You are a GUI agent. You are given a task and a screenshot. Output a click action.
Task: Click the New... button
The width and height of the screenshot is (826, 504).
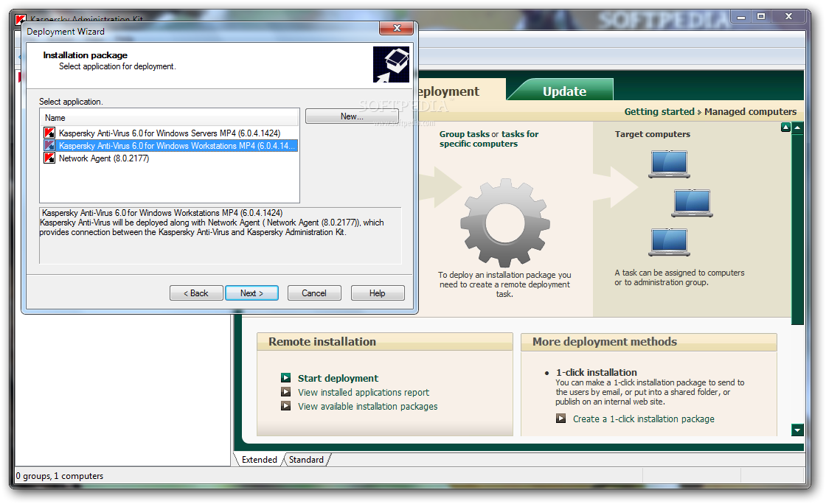[x=352, y=116]
